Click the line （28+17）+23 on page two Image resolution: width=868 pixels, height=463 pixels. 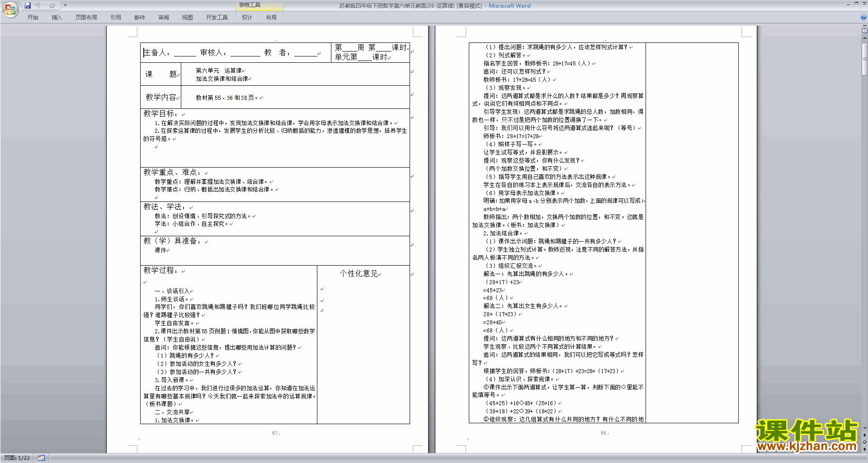(501, 282)
